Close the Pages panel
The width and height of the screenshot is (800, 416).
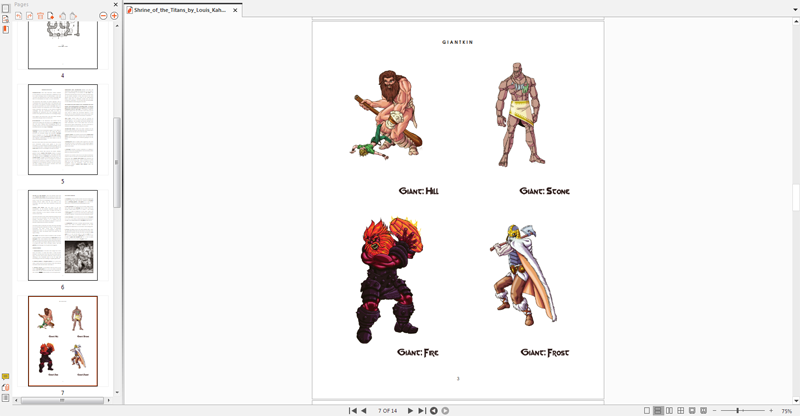[x=115, y=5]
